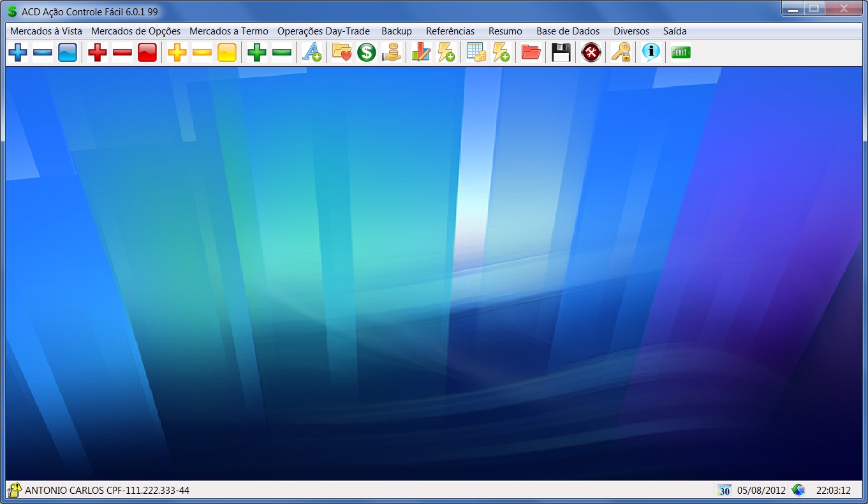Click the hand holding coins icon
868x504 pixels.
(392, 52)
